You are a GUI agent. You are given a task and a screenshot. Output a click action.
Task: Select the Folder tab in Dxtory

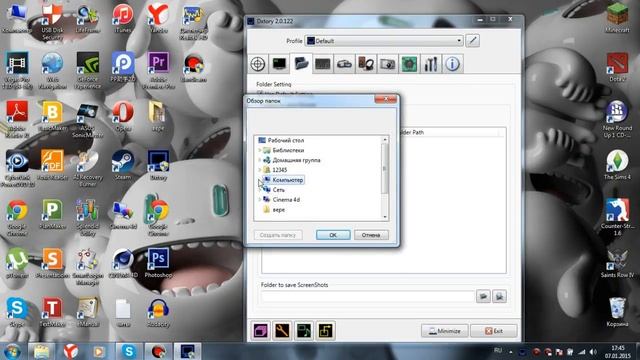[301, 64]
